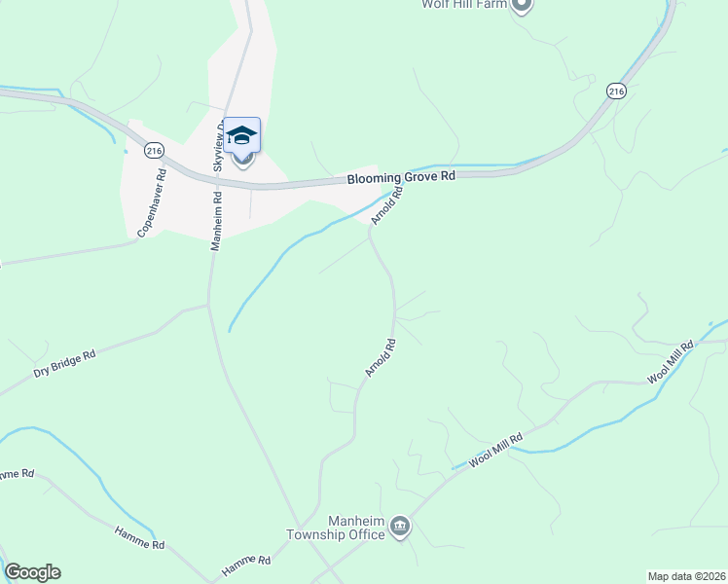Click the Copenhaver Rd street label
The image size is (728, 584).
[152, 202]
